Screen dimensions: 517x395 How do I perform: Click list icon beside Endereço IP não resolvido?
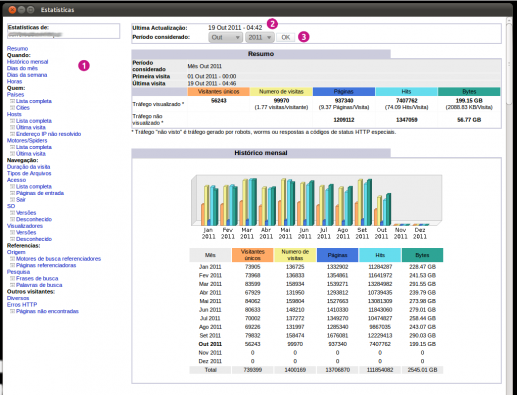tap(12, 134)
